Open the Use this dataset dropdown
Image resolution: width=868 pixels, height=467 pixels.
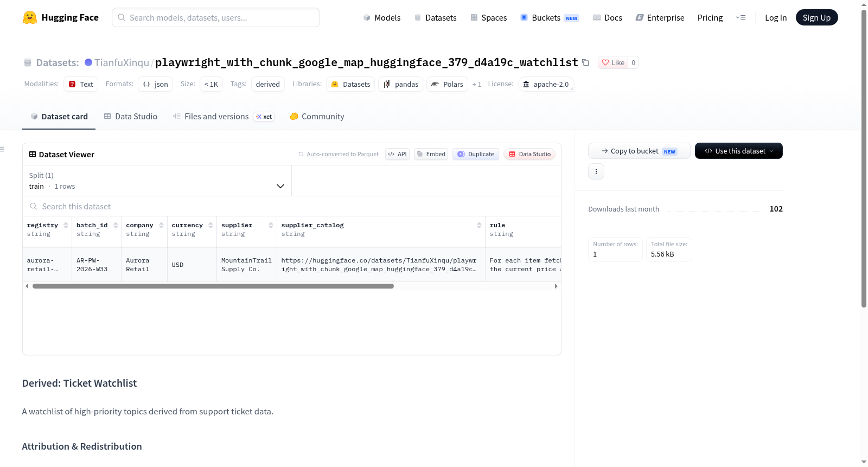[x=739, y=151]
